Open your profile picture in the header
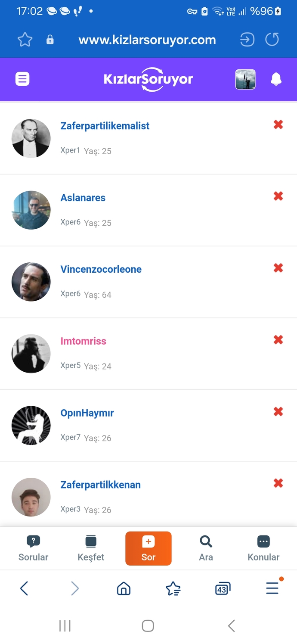This screenshot has width=297, height=644. [x=245, y=79]
